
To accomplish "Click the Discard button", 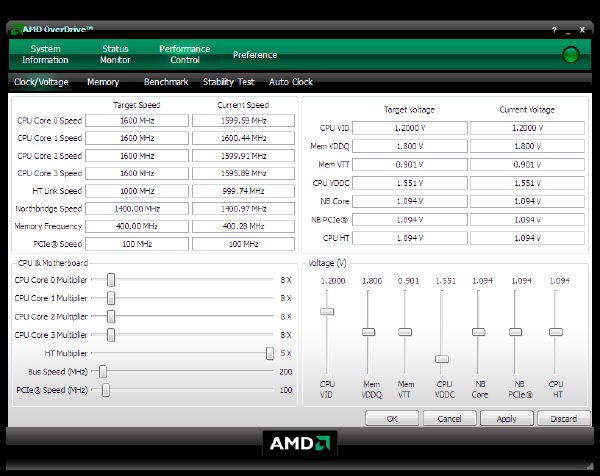I will (563, 419).
